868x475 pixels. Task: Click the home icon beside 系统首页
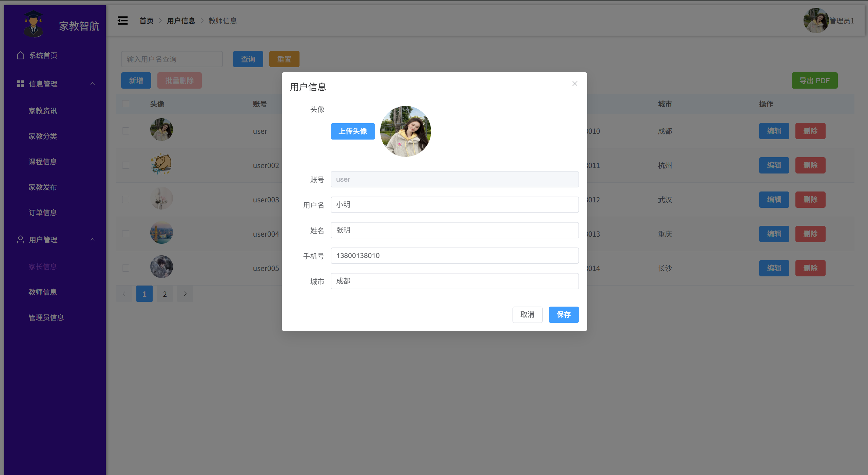(20, 55)
